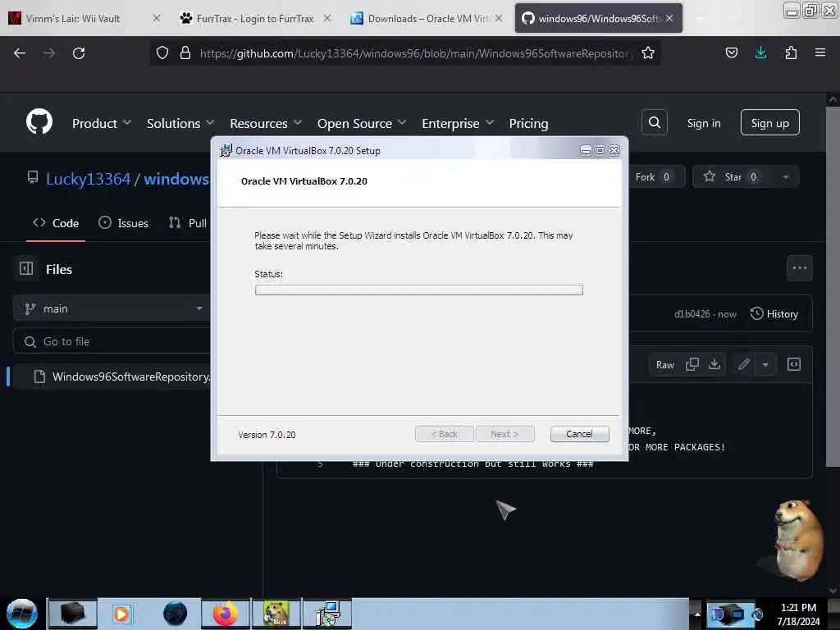This screenshot has width=840, height=630.
Task: Collapse the Files side panel icon
Action: [26, 268]
